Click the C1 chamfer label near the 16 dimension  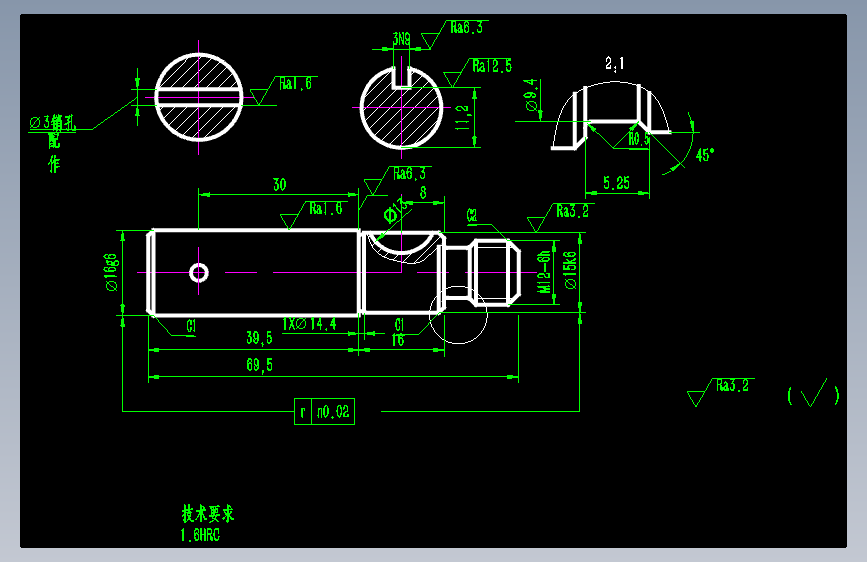click(x=399, y=325)
